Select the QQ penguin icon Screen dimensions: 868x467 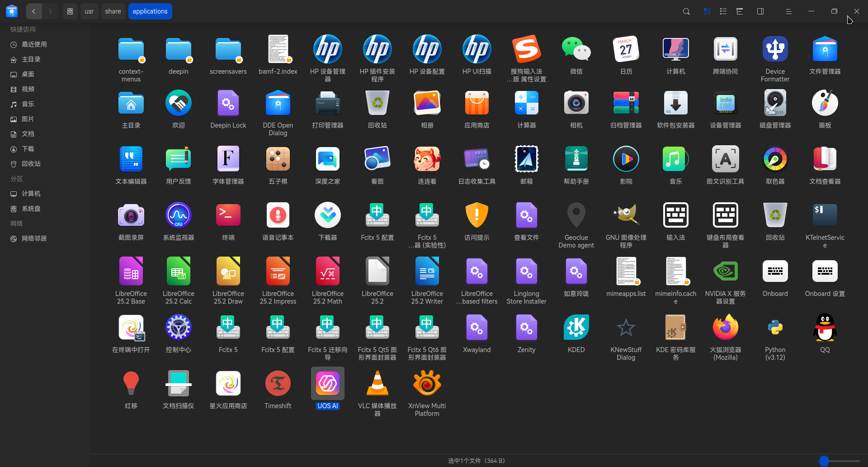click(x=825, y=327)
